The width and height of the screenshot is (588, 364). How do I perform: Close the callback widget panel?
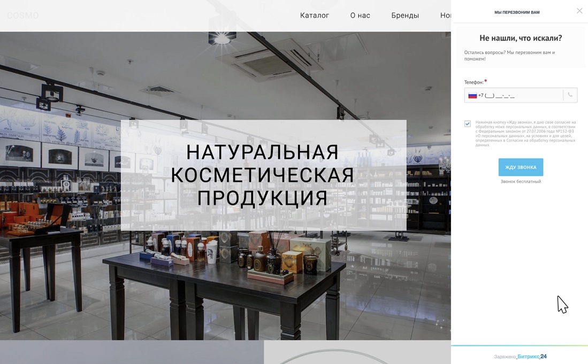tap(579, 10)
